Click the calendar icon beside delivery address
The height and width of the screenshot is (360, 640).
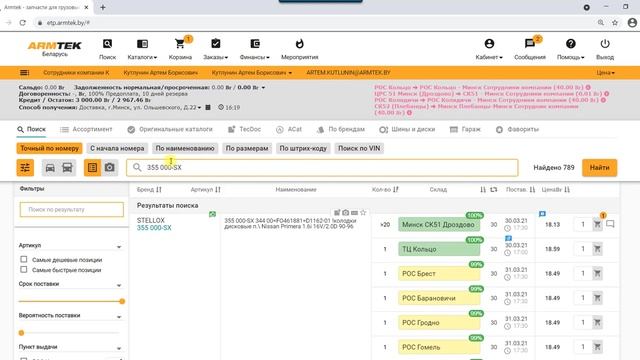208,107
